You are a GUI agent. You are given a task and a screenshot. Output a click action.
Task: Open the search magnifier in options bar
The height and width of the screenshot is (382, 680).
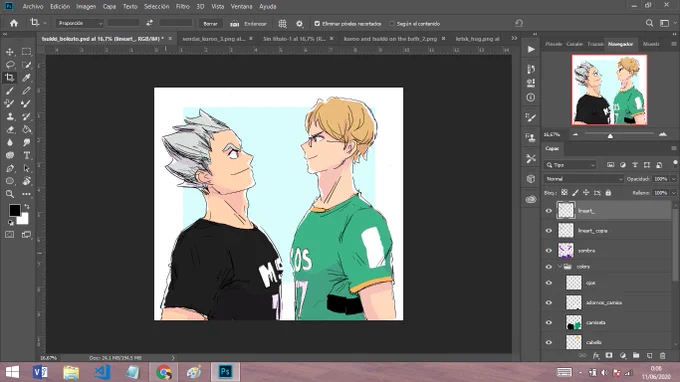tap(649, 23)
